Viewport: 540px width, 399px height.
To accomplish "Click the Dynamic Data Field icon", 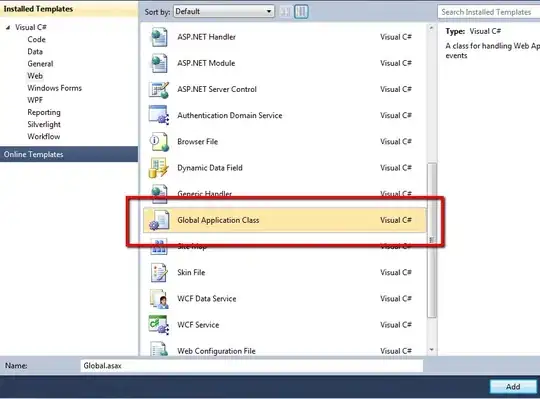I will [x=158, y=168].
